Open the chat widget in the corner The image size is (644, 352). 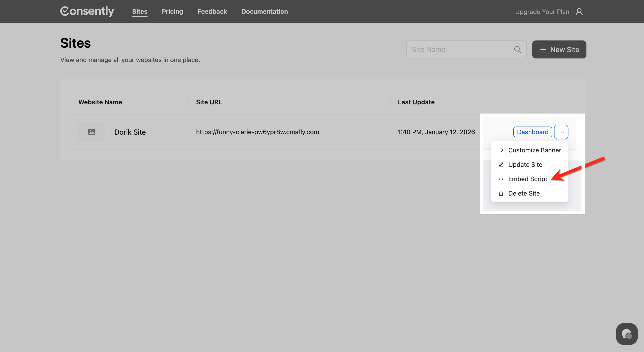[627, 334]
